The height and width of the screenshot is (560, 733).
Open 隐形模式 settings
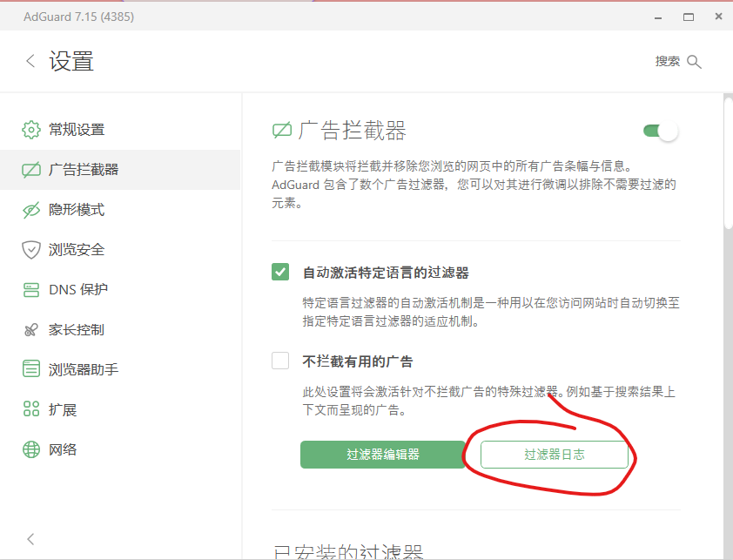[120, 210]
